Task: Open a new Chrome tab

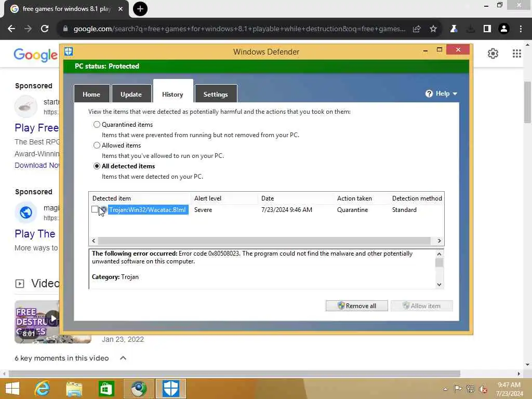Action: [x=140, y=9]
